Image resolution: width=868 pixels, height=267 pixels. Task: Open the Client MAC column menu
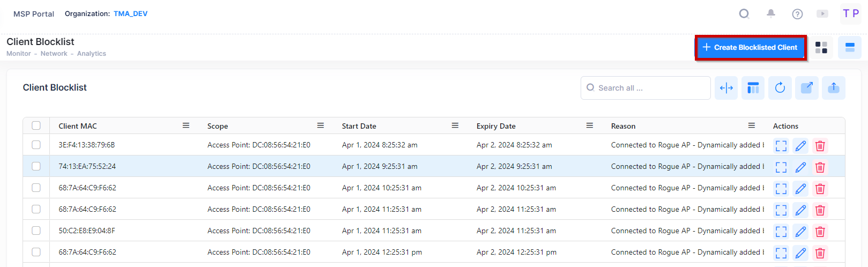(x=186, y=125)
